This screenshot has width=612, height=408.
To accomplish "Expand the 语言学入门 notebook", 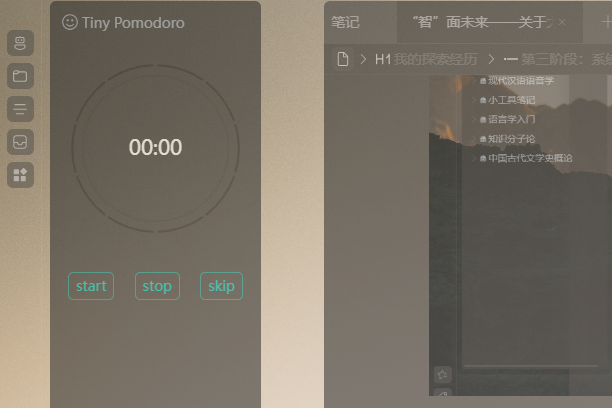I will click(x=474, y=119).
